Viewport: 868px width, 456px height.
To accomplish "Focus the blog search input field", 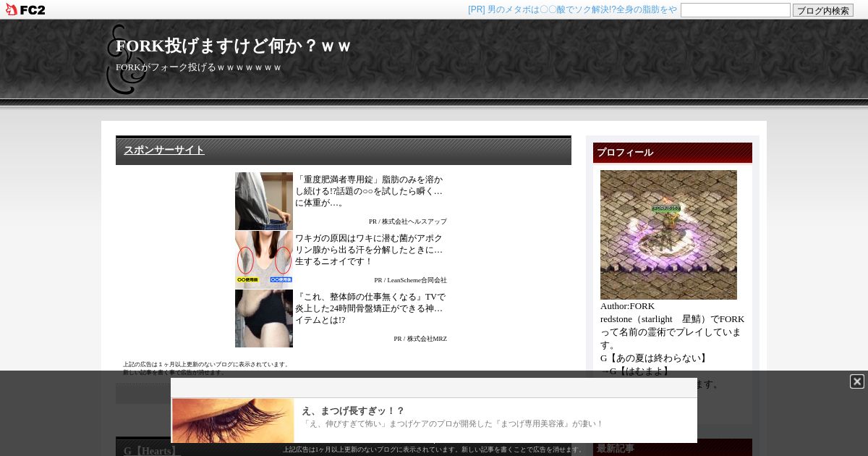I will 736,10.
